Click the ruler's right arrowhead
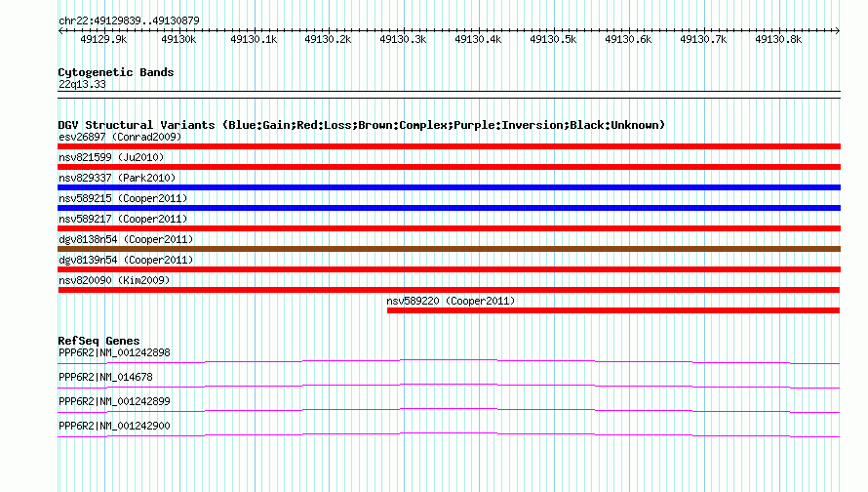Image resolution: width=868 pixels, height=492 pixels. [837, 30]
